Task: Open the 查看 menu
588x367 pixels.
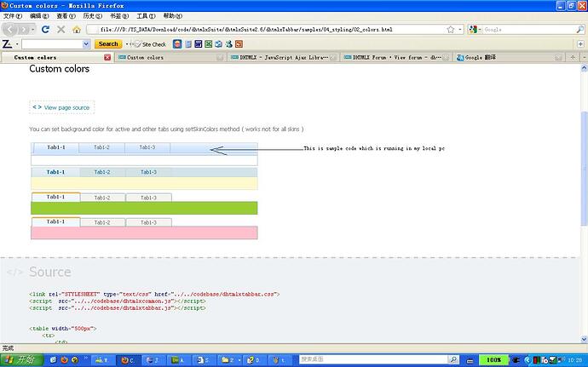Action: [x=66, y=16]
